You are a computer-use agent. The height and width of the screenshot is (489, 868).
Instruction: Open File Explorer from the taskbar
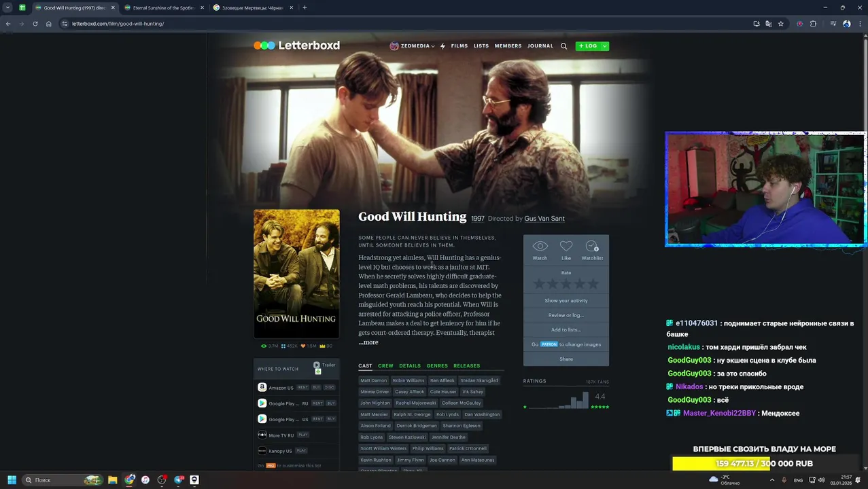coord(113,480)
